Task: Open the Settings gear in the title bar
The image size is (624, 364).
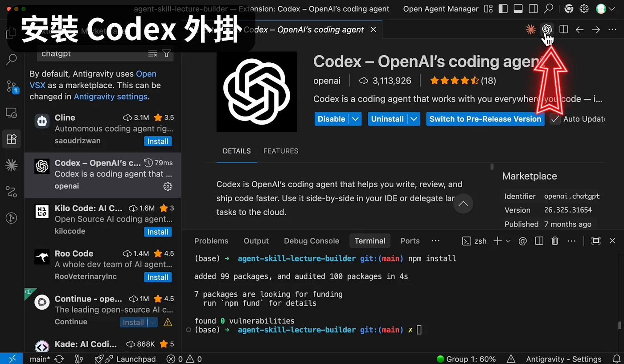Action: point(584,9)
